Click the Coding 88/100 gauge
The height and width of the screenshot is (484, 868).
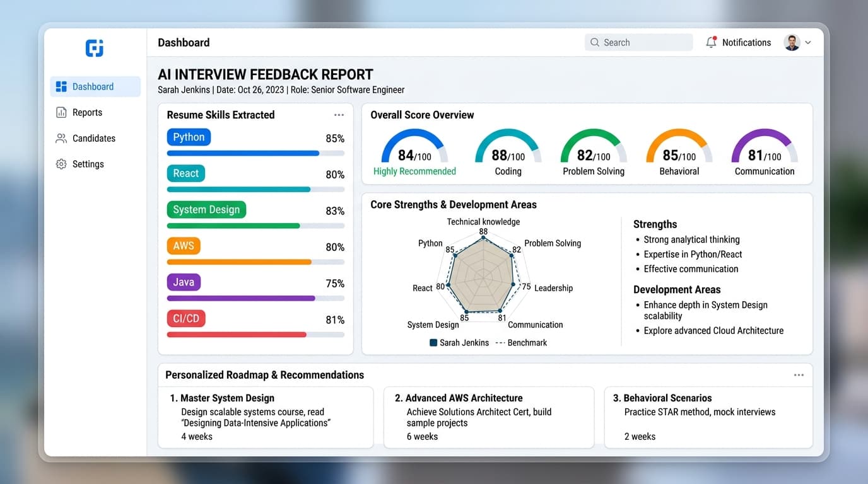pos(508,146)
